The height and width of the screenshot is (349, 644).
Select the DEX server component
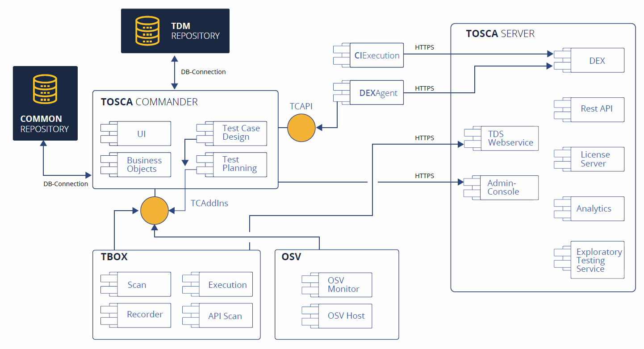pyautogui.click(x=589, y=60)
